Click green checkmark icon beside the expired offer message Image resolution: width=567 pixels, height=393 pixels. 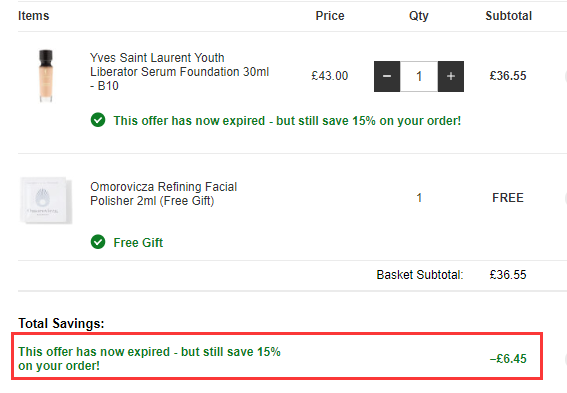tap(98, 120)
